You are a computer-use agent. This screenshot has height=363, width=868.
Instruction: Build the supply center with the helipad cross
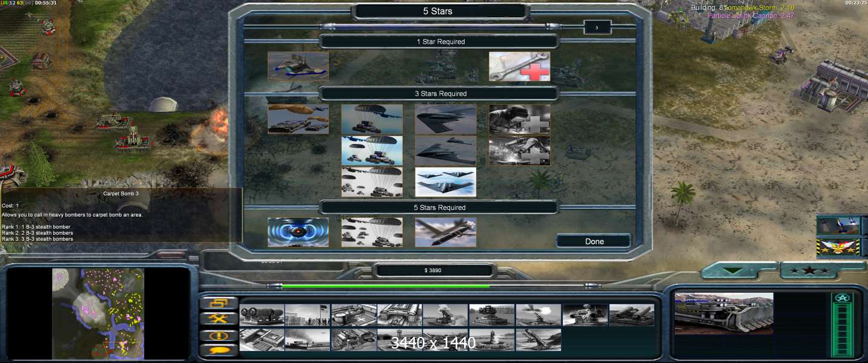point(354,315)
